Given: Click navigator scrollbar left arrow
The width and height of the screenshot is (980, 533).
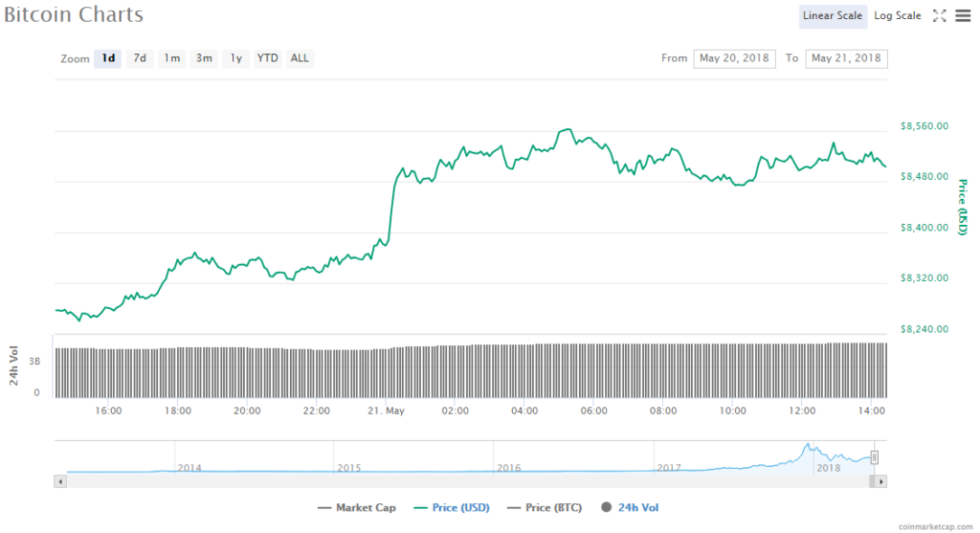Looking at the screenshot, I should (60, 480).
